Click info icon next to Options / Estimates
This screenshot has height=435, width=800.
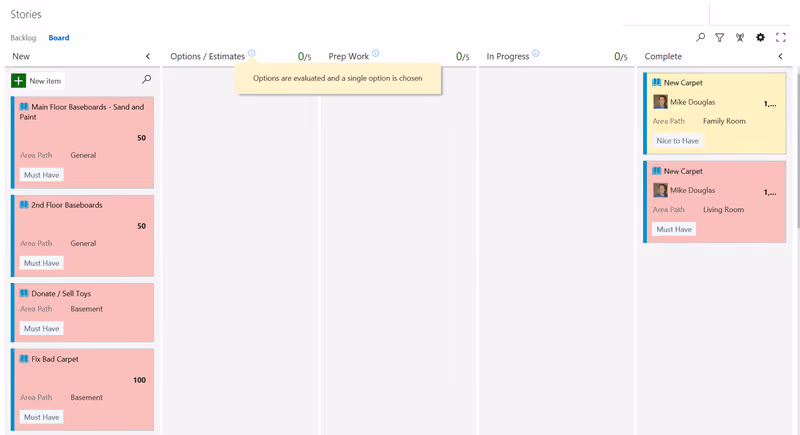(252, 53)
